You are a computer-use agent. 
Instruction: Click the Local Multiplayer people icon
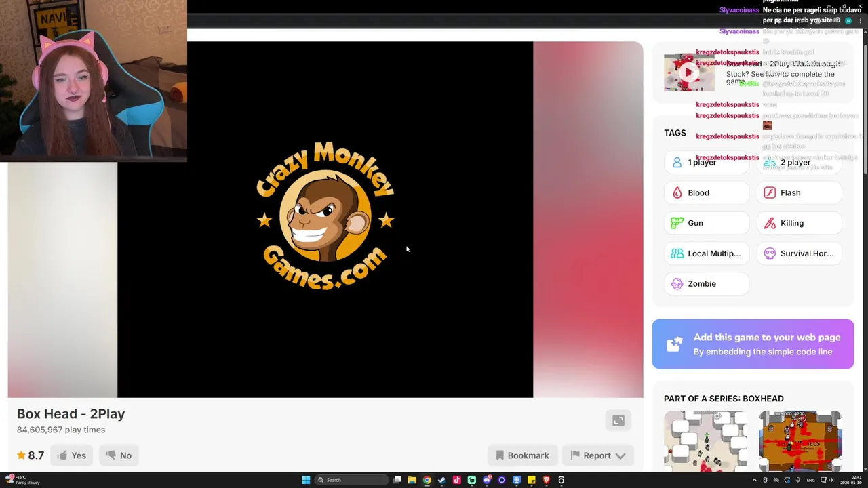(x=677, y=253)
